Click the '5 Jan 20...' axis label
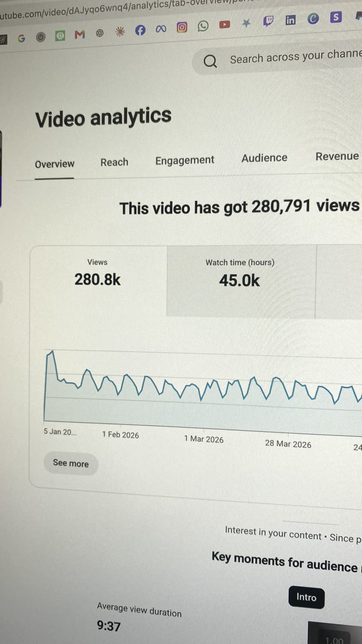Screen dimensions: 362x644 (60, 432)
